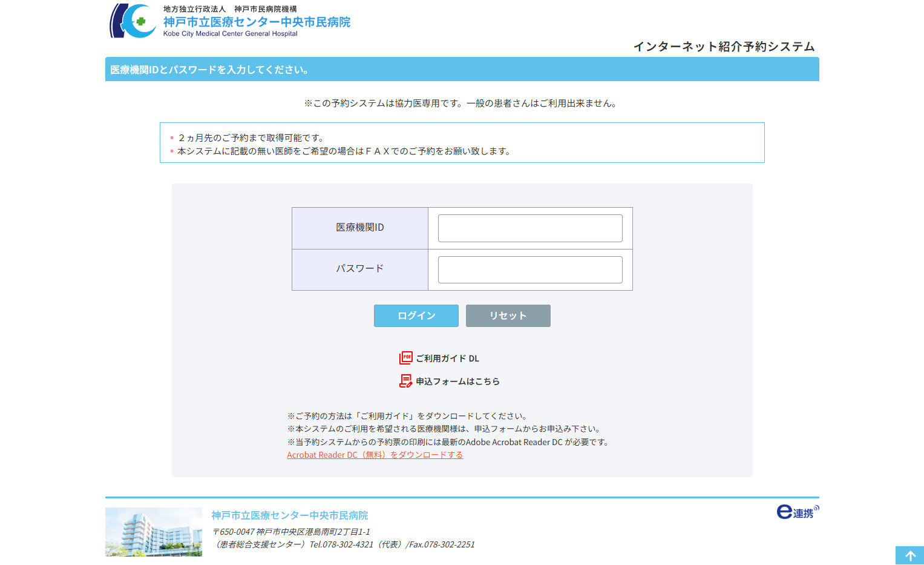Click the 医療機関ID label cell
The height and width of the screenshot is (565, 924).
(x=360, y=228)
